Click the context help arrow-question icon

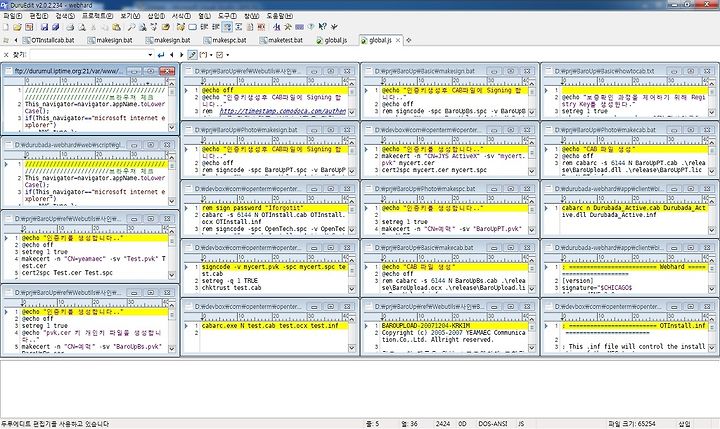pos(322,27)
